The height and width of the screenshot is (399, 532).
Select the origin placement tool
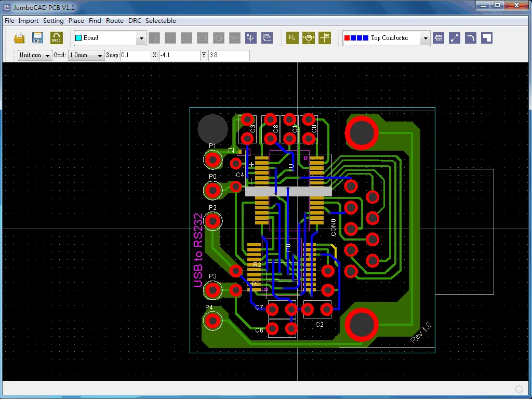point(324,37)
